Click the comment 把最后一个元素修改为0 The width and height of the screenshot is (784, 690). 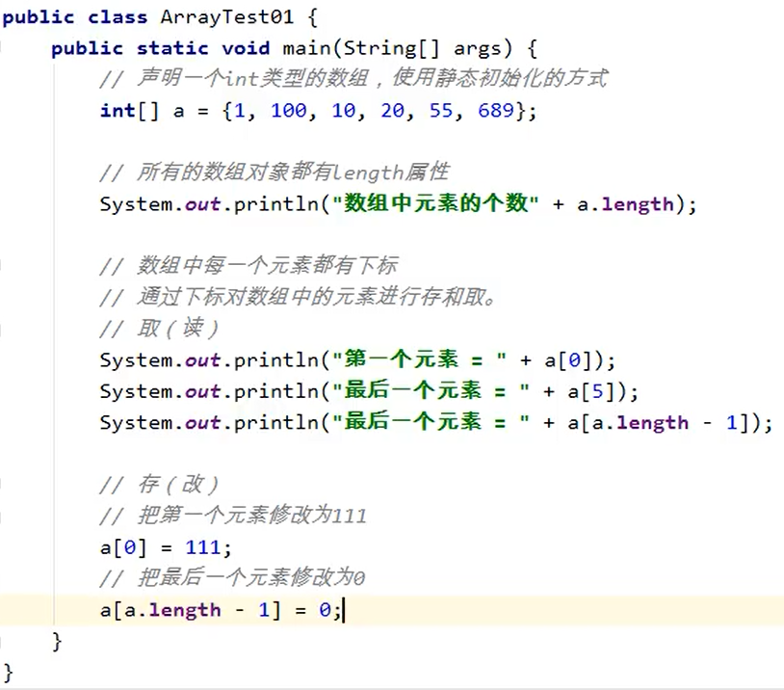(232, 578)
